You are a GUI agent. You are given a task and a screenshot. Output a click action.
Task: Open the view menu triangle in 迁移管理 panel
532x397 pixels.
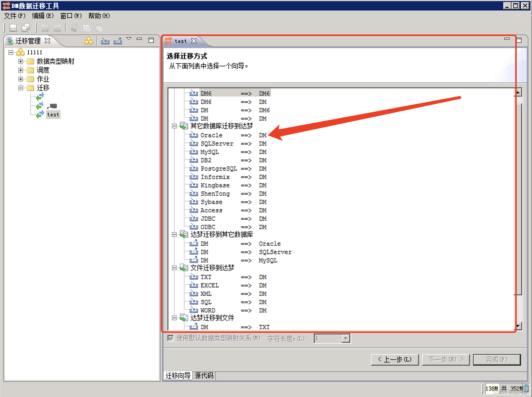[129, 39]
